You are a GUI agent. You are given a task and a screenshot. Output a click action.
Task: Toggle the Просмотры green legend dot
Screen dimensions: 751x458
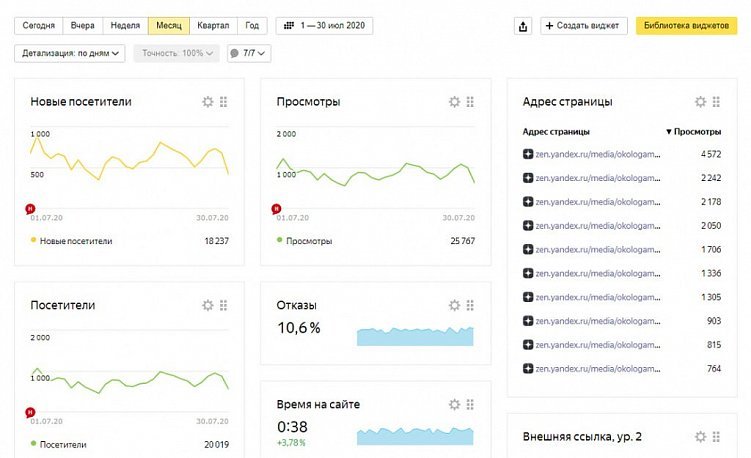[x=280, y=241]
